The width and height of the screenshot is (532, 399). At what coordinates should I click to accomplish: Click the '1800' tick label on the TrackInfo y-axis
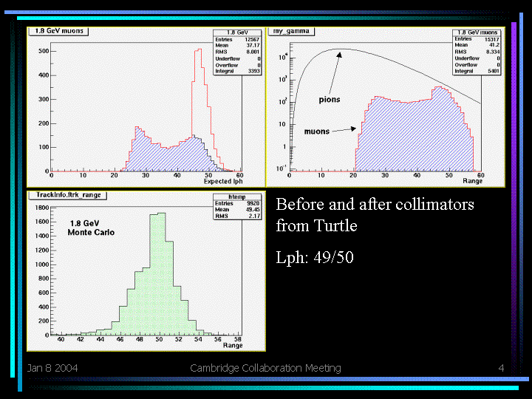(42, 208)
